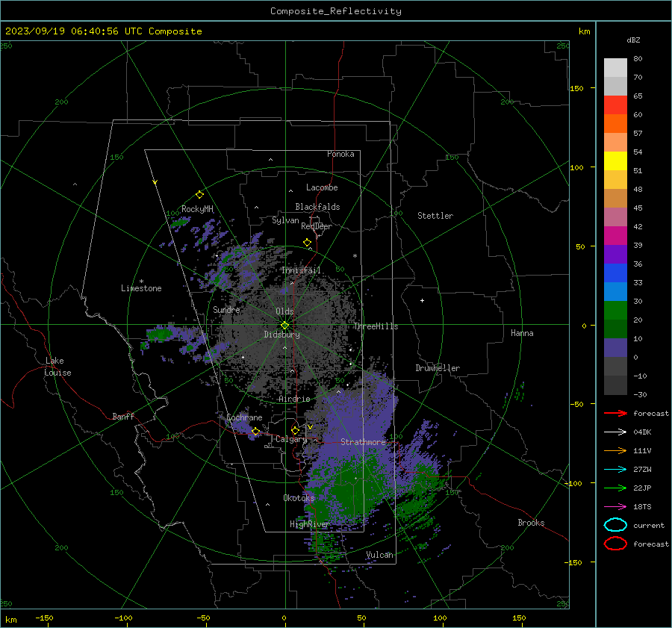Click the RockyMH label
Image resolution: width=672 pixels, height=628 pixels.
click(x=197, y=209)
